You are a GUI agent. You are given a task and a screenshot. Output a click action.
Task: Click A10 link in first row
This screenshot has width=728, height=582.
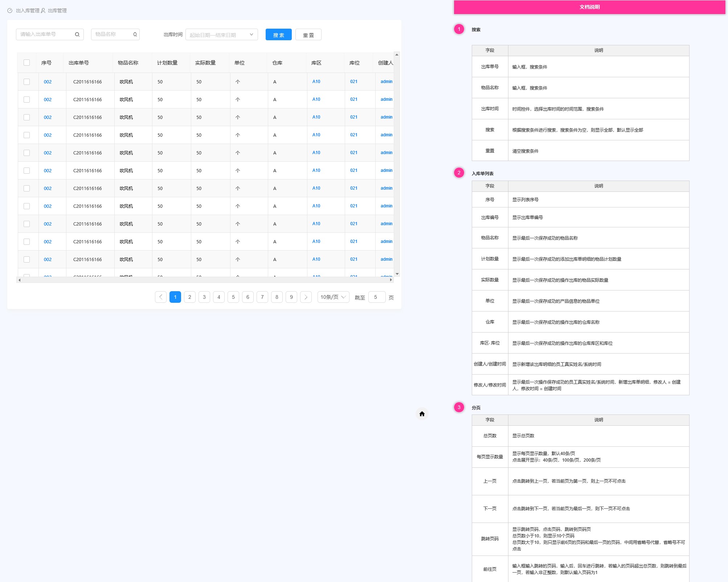(x=316, y=82)
